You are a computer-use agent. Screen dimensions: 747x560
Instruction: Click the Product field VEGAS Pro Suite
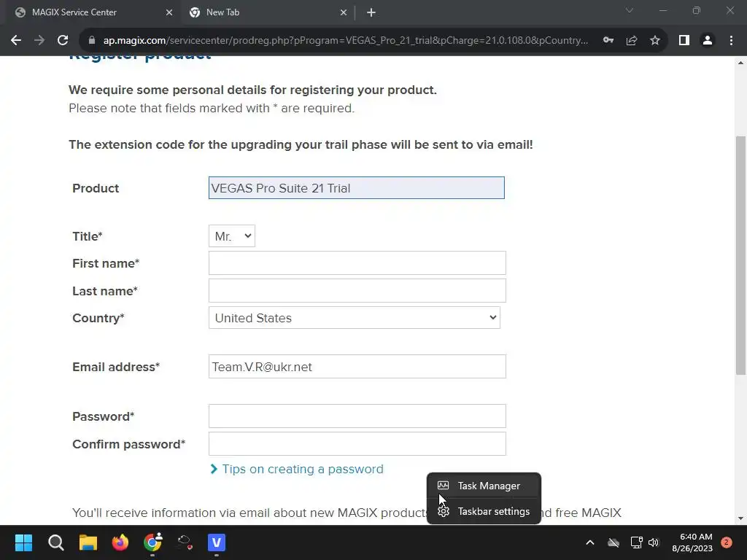(356, 188)
